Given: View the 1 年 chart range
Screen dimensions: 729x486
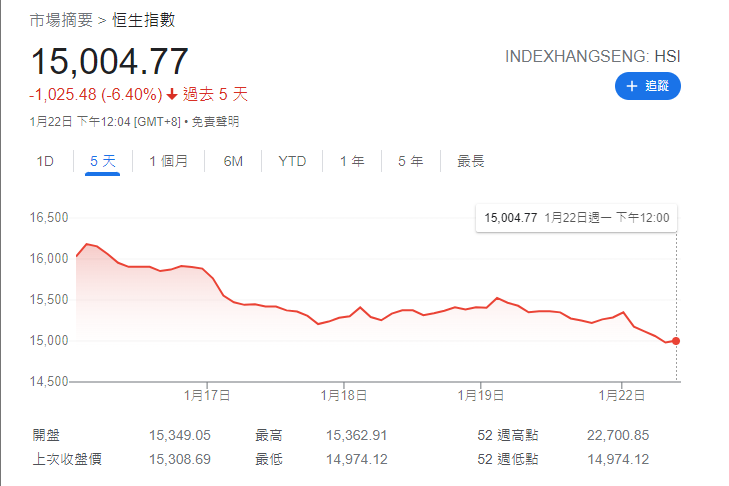Looking at the screenshot, I should 352,161.
